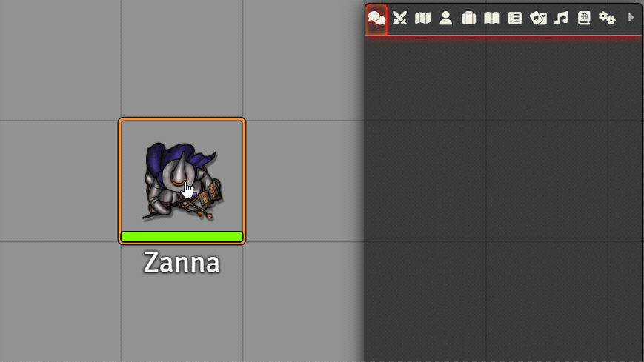Open the Compendium Packs atlas icon

pos(584,18)
